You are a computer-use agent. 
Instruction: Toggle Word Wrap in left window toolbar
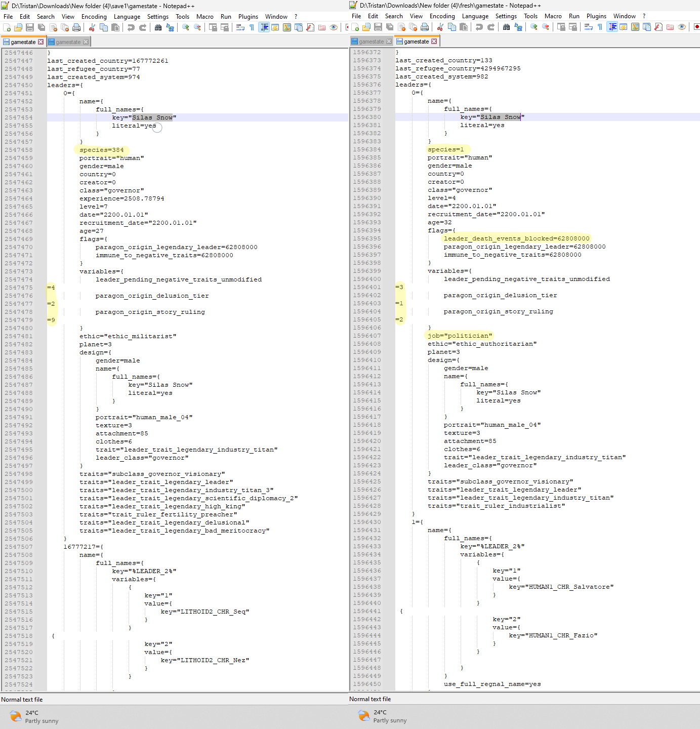point(240,27)
